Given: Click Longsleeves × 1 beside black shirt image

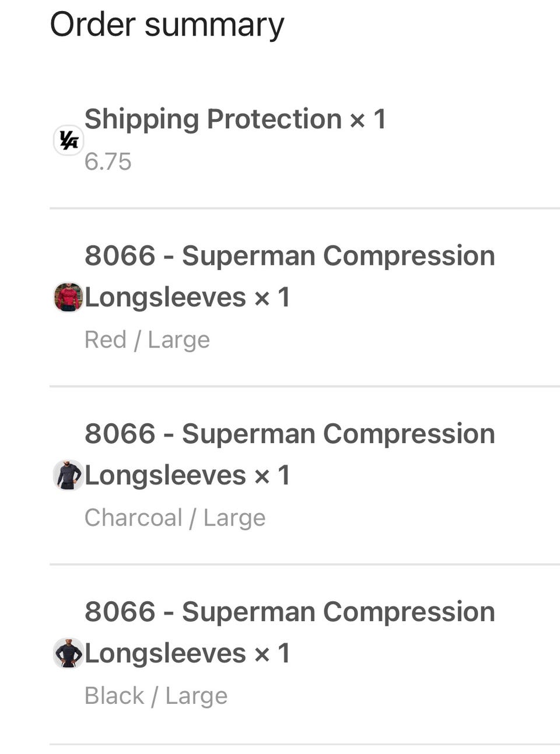Looking at the screenshot, I should 187,653.
